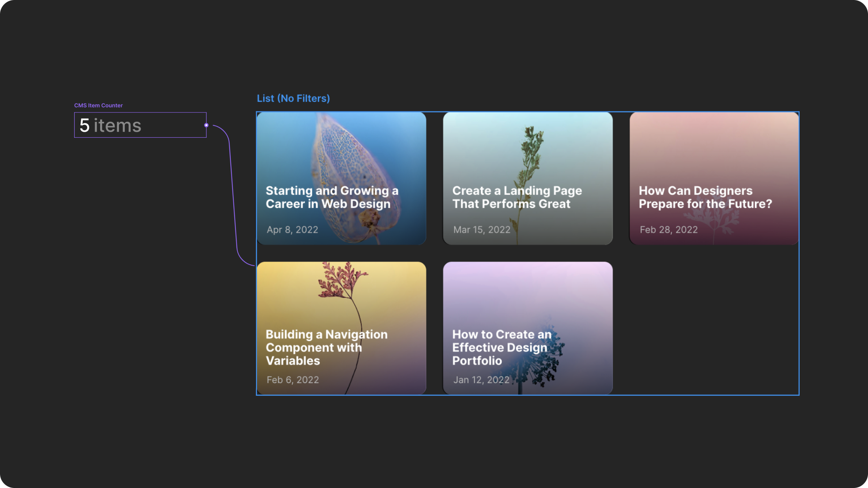
Task: Click the word 'Portfolio' in purple card
Action: [477, 361]
